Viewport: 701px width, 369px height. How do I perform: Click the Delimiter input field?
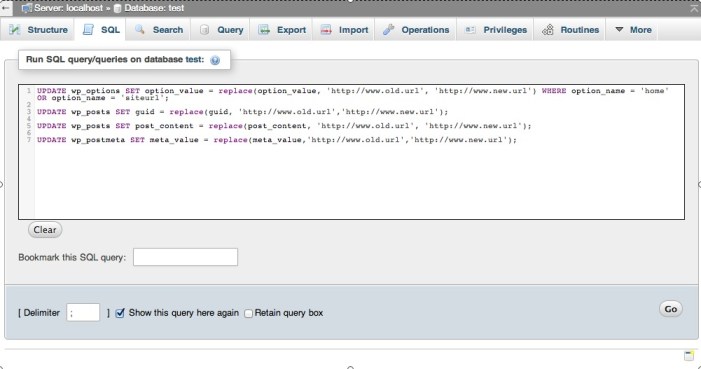[x=83, y=312]
